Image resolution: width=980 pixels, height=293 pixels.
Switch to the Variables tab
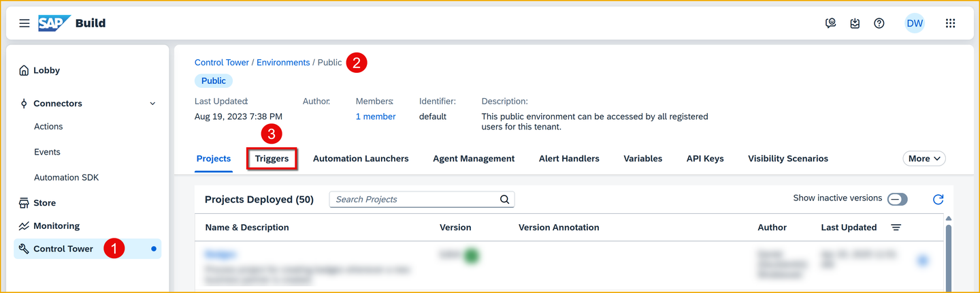pos(642,159)
